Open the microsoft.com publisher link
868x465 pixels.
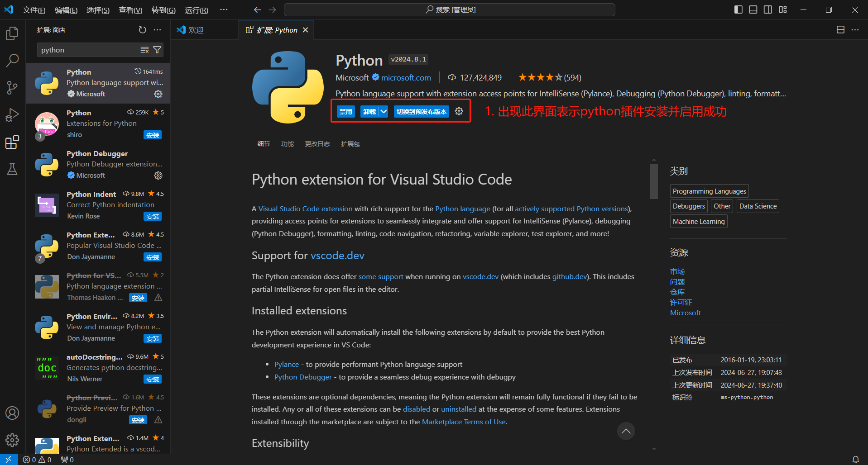[406, 78]
